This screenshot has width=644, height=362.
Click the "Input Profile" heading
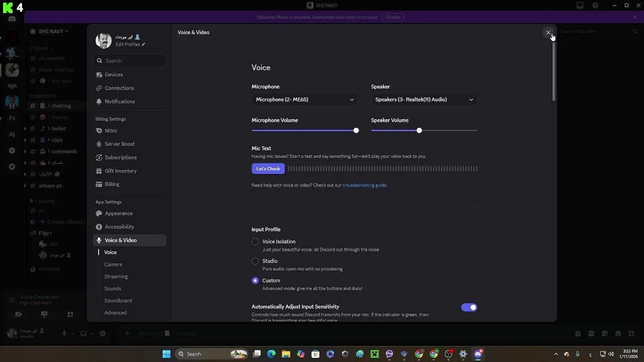click(x=266, y=230)
